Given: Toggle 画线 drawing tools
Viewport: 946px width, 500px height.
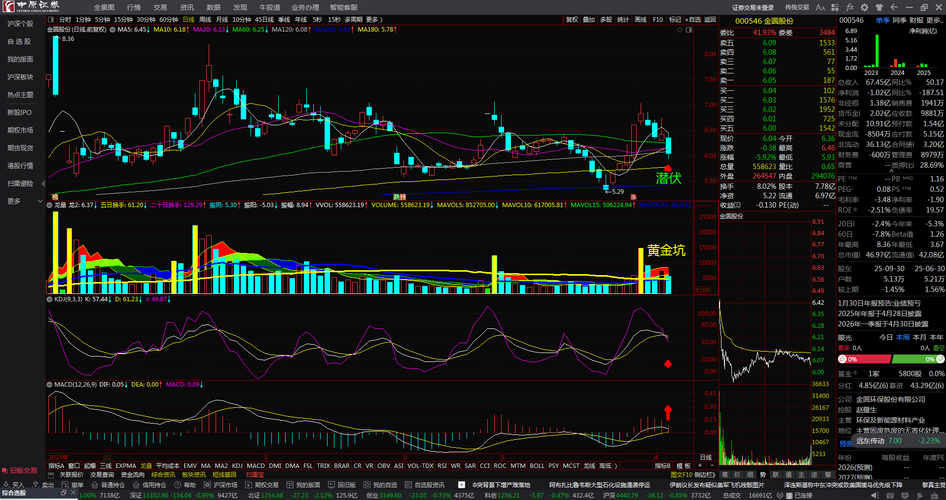Looking at the screenshot, I should coord(640,19).
